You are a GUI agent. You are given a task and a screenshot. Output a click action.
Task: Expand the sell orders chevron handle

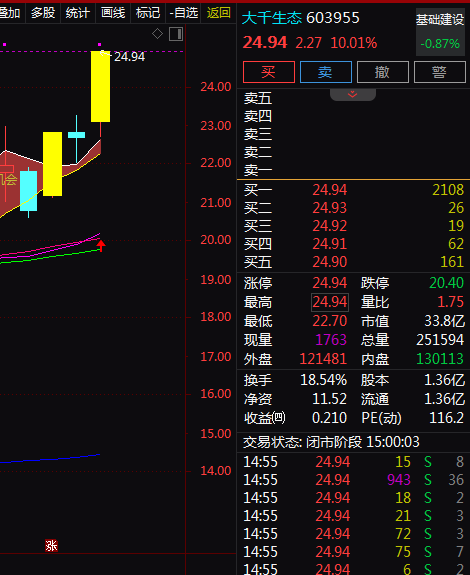tap(353, 95)
